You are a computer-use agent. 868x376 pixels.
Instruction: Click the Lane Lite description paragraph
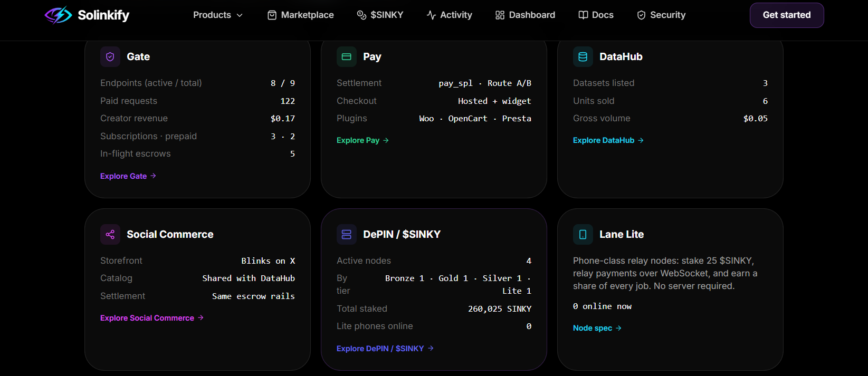[665, 274]
